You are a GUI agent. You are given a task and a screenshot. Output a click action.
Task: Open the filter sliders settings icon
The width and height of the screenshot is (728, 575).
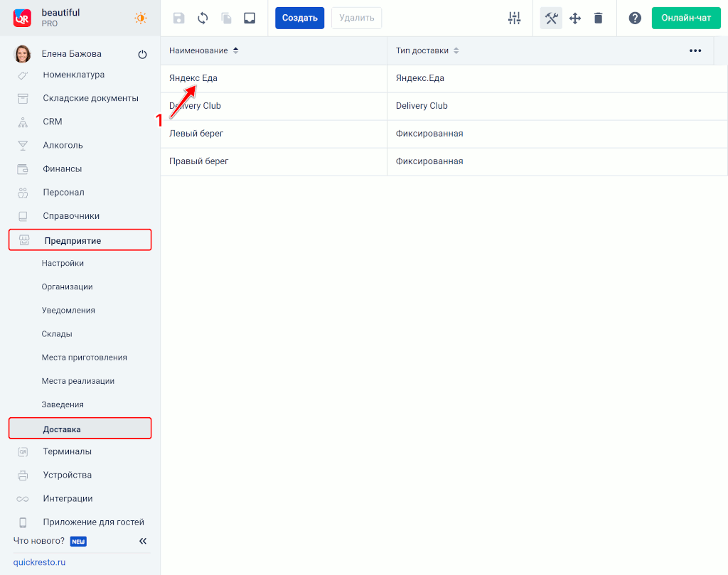point(515,18)
